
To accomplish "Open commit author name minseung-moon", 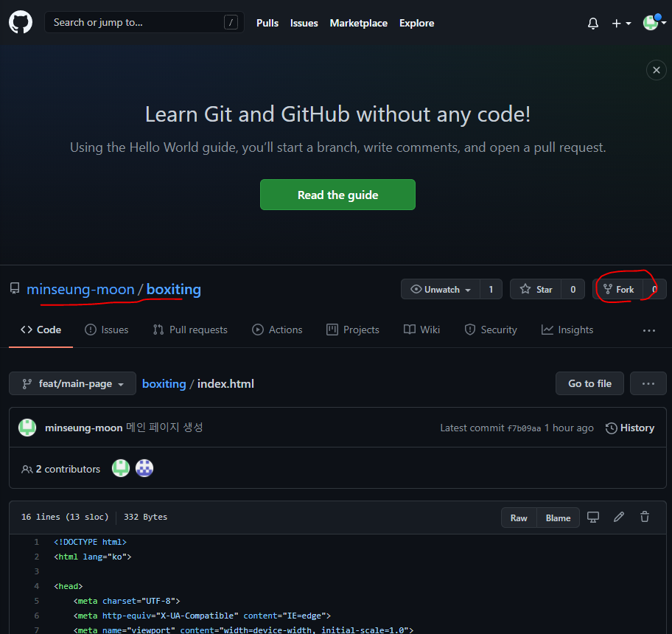I will click(84, 428).
